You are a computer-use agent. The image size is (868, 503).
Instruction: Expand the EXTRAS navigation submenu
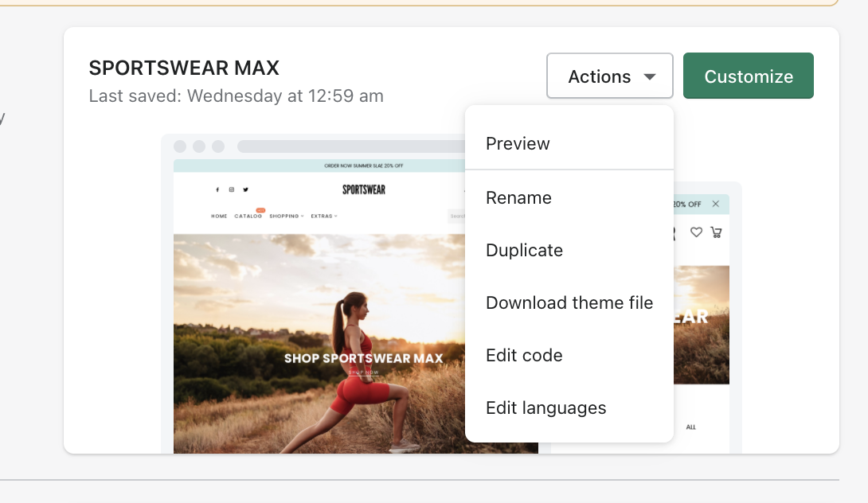[x=323, y=216]
